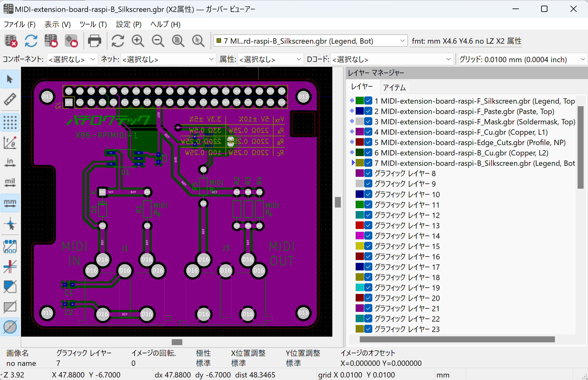Select the arrow selection tool
Image resolution: width=588 pixels, height=380 pixels.
[x=10, y=79]
